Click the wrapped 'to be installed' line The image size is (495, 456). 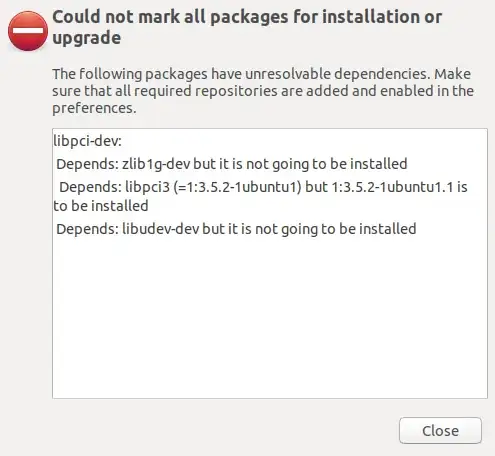click(101, 206)
